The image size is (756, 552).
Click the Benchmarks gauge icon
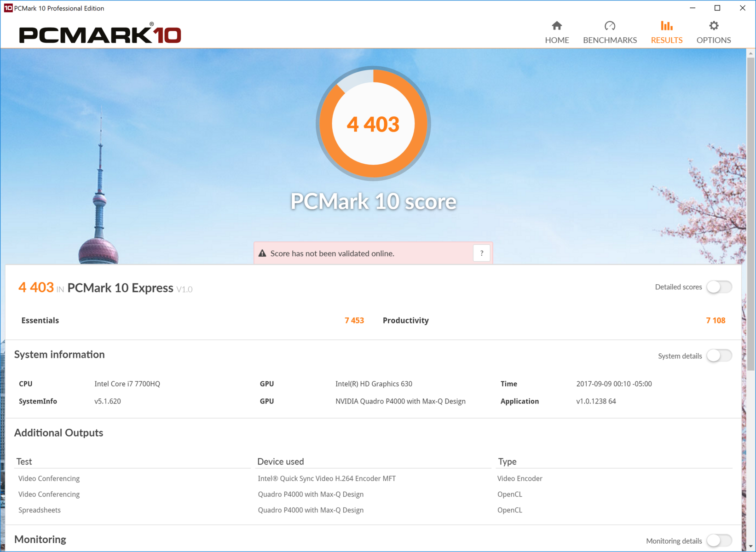tap(610, 26)
